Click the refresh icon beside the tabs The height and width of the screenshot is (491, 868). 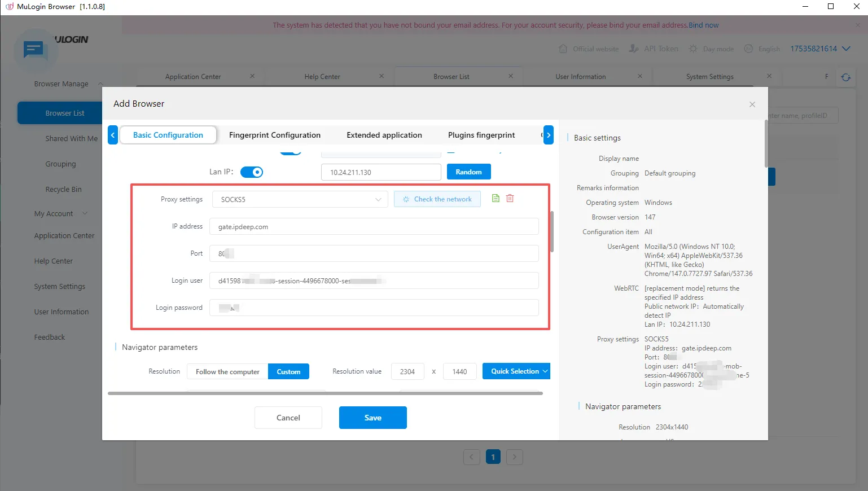coord(845,77)
